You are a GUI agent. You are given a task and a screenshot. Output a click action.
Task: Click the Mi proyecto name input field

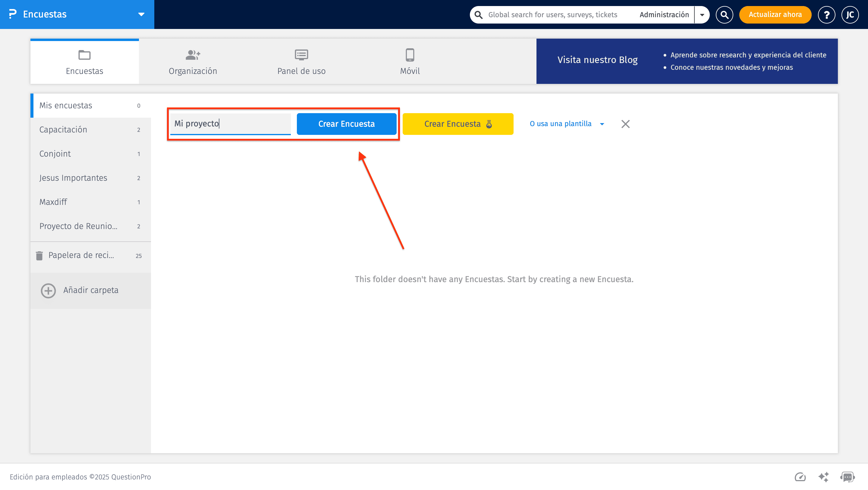click(230, 124)
